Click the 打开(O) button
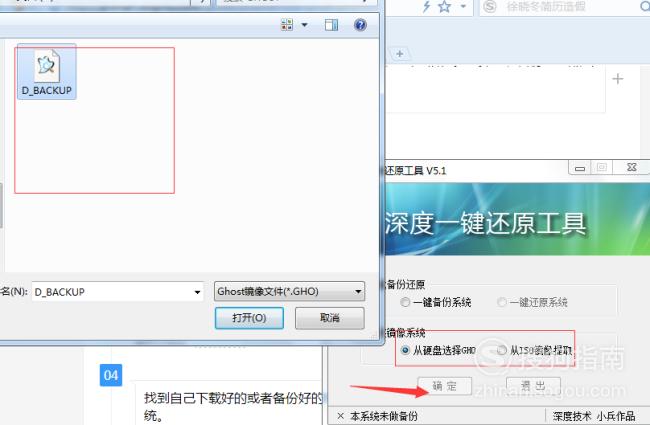 tap(249, 318)
